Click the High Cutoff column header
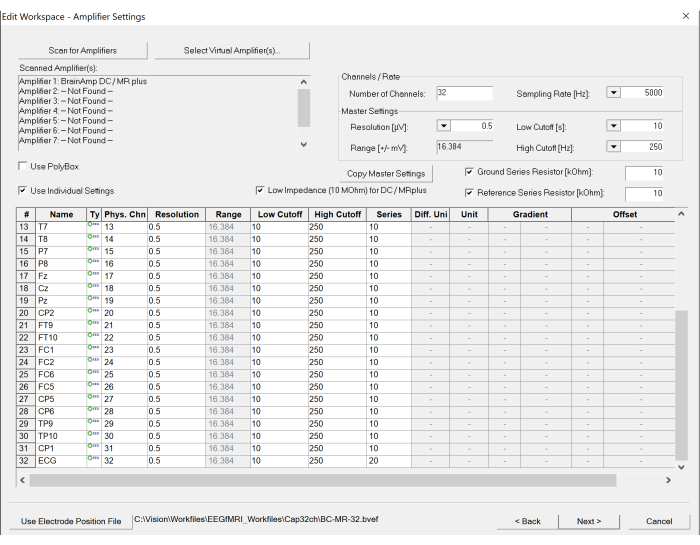Image resolution: width=700 pixels, height=545 pixels. [x=338, y=214]
